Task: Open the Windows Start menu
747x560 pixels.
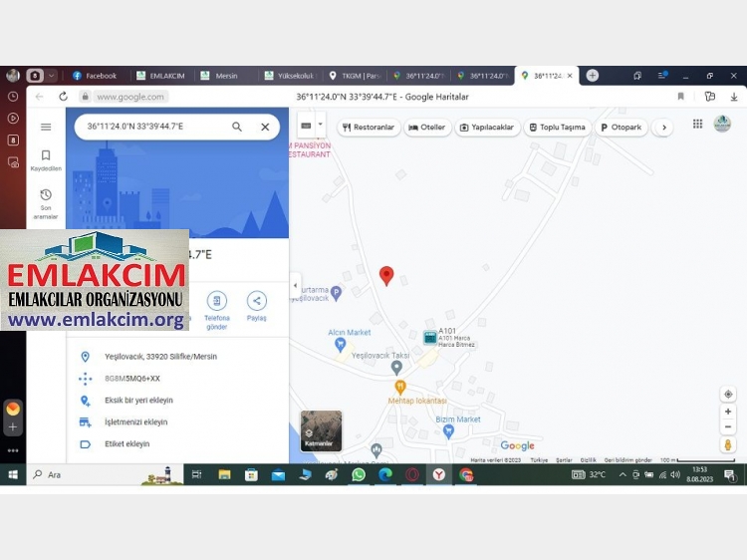Action: pos(13,474)
